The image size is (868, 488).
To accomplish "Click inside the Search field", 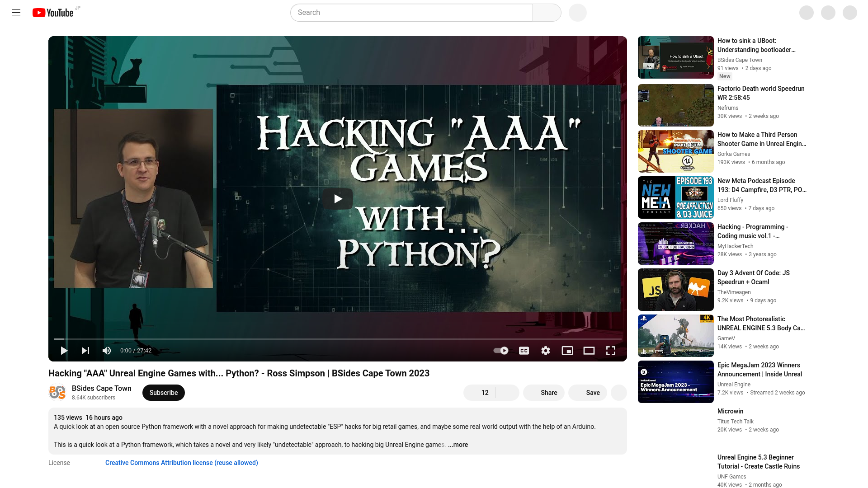I will (x=411, y=13).
